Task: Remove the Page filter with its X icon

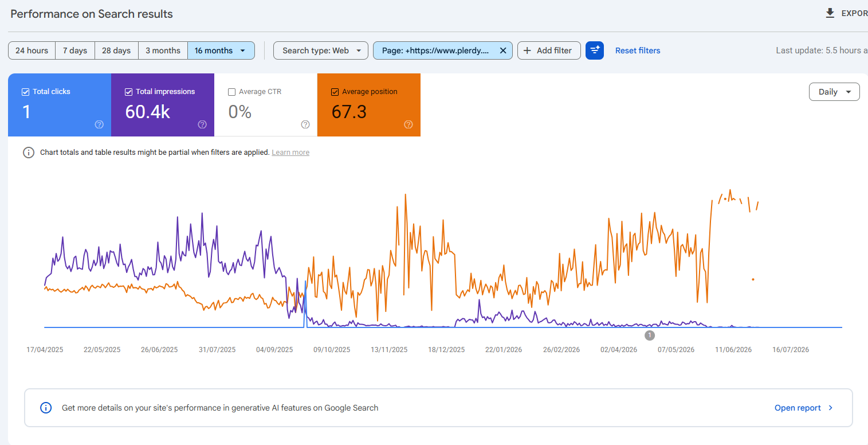Action: point(503,50)
